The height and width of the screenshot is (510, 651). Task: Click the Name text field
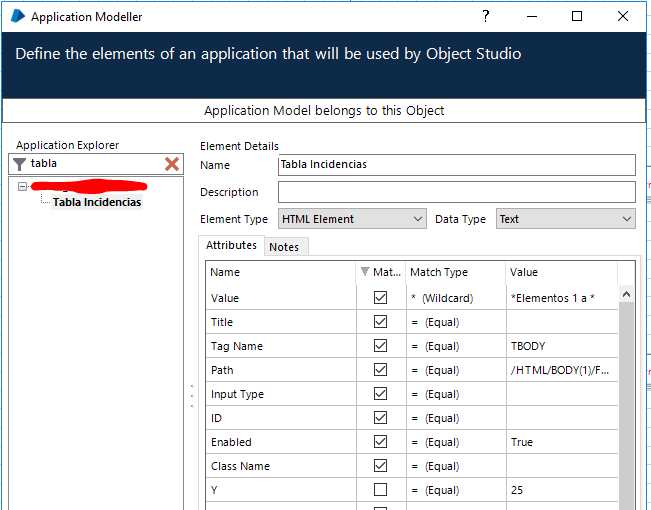(x=456, y=165)
